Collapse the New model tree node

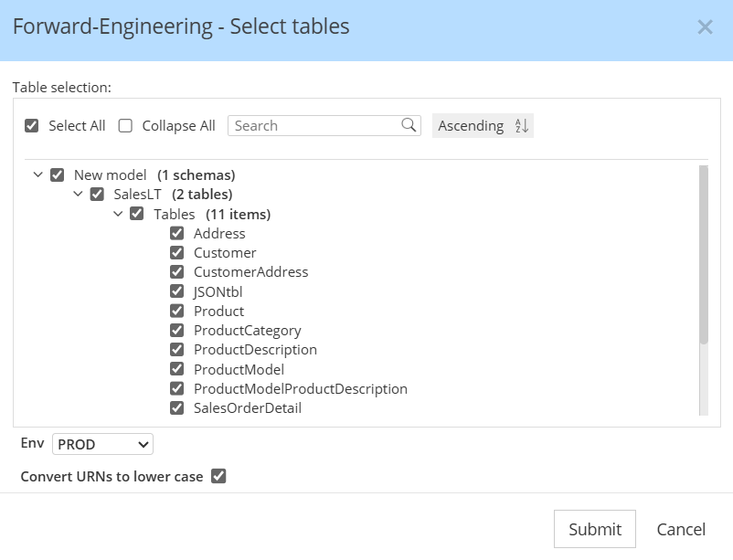point(37,174)
